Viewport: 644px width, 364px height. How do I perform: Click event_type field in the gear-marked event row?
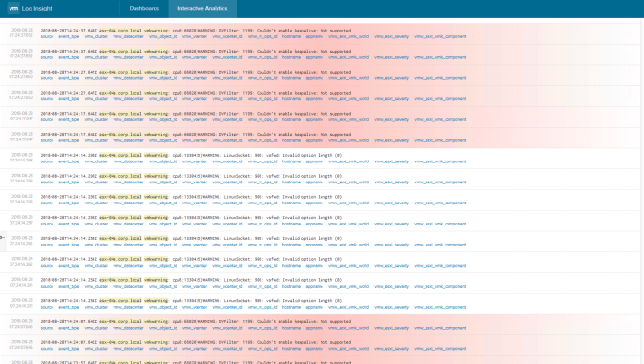point(69,245)
